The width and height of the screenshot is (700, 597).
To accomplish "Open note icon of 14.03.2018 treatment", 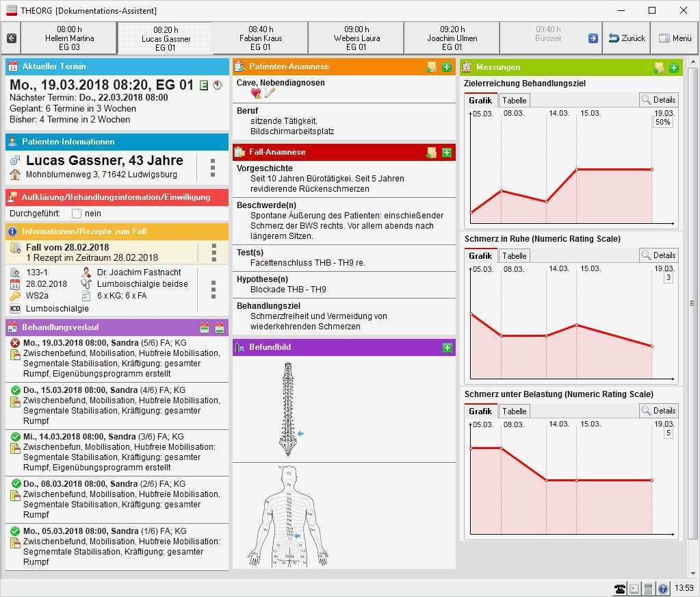I will pyautogui.click(x=15, y=448).
